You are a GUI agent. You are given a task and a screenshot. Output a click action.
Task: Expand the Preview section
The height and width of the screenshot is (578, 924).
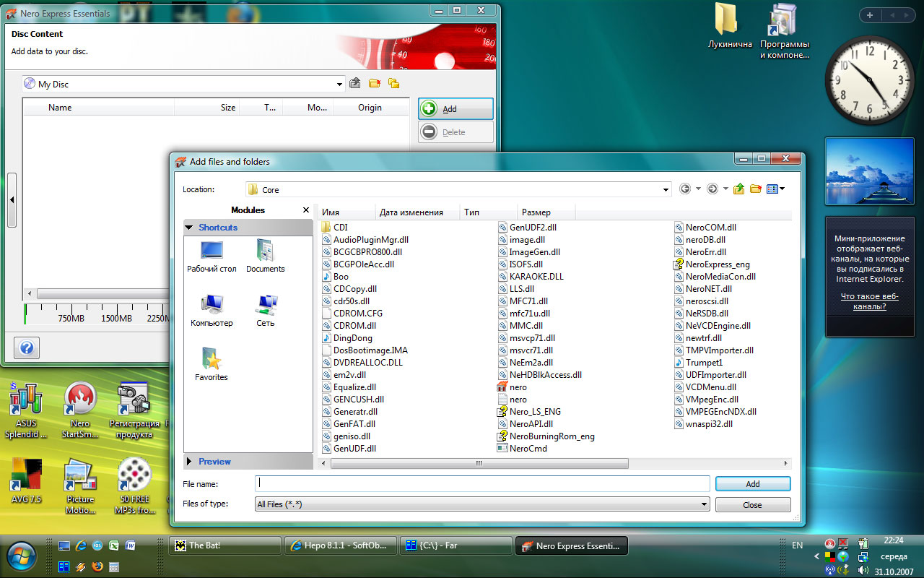pos(214,462)
